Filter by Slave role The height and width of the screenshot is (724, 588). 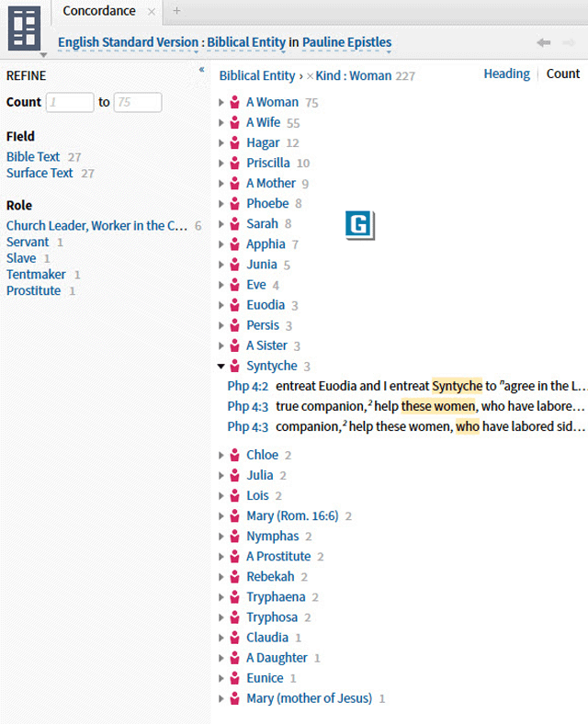[x=21, y=258]
